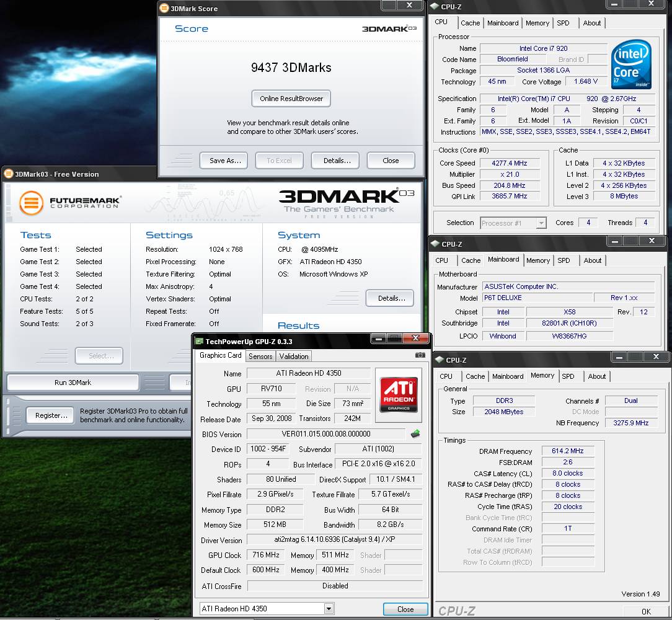The image size is (672, 620).
Task: Click the Intel Core i7 920 name value
Action: tap(543, 48)
